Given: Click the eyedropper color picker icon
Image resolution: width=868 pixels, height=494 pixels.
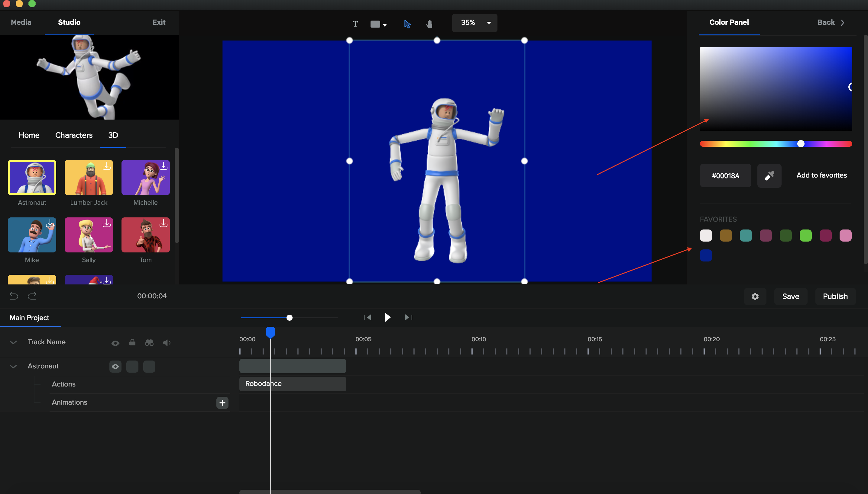Looking at the screenshot, I should click(769, 175).
